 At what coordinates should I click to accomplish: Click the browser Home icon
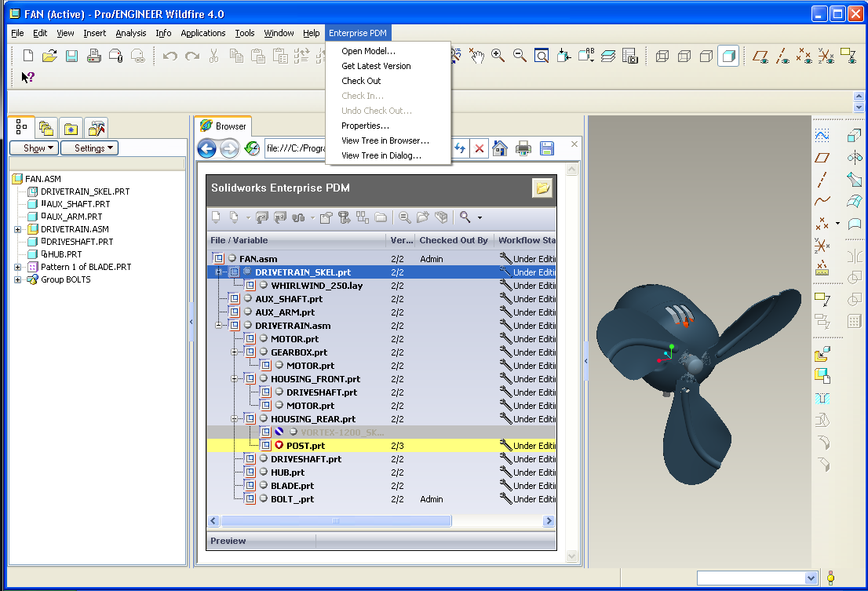pyautogui.click(x=500, y=148)
